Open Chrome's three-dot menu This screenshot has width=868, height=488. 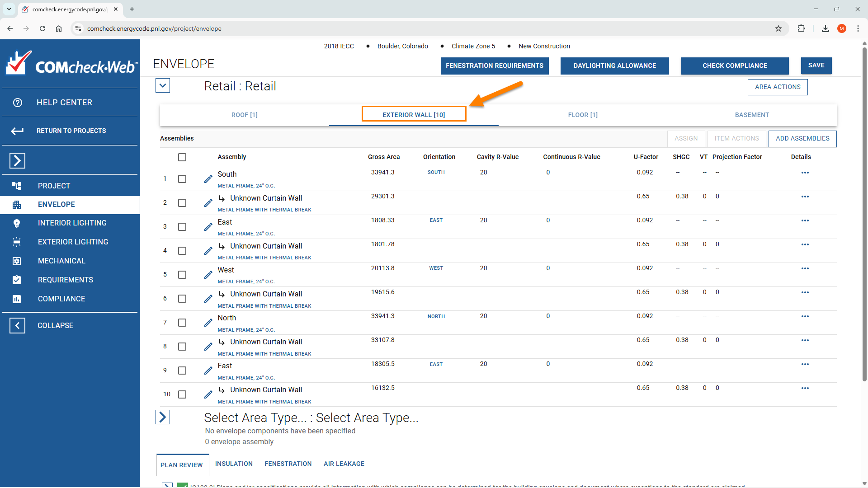tap(858, 28)
